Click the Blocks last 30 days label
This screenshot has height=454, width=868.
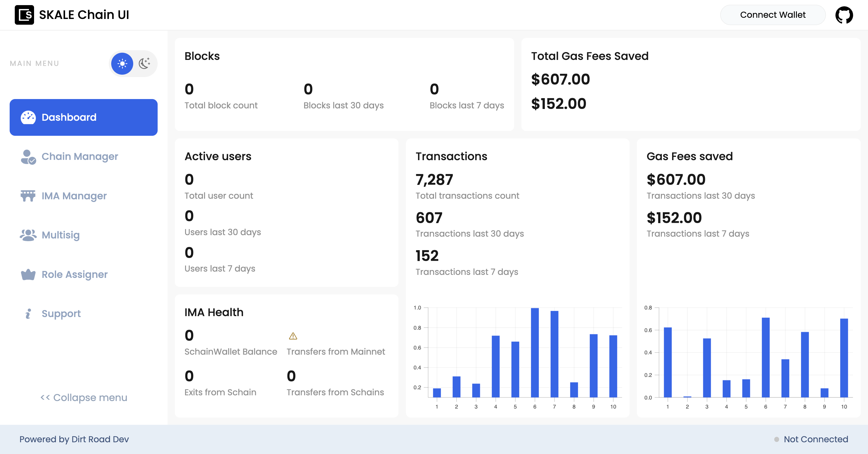(343, 105)
